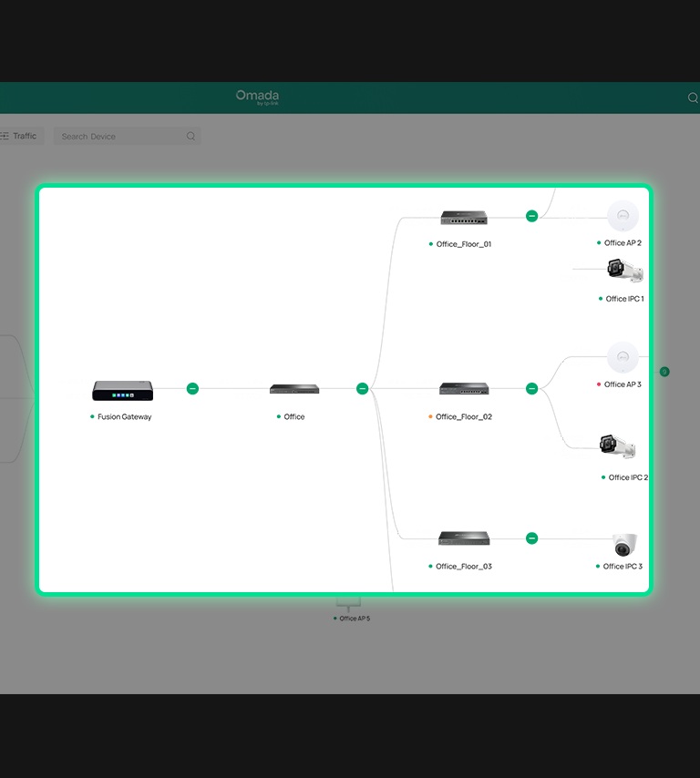This screenshot has height=778, width=700.
Task: Expand the green numbered node beside Office AP 3
Action: (664, 372)
